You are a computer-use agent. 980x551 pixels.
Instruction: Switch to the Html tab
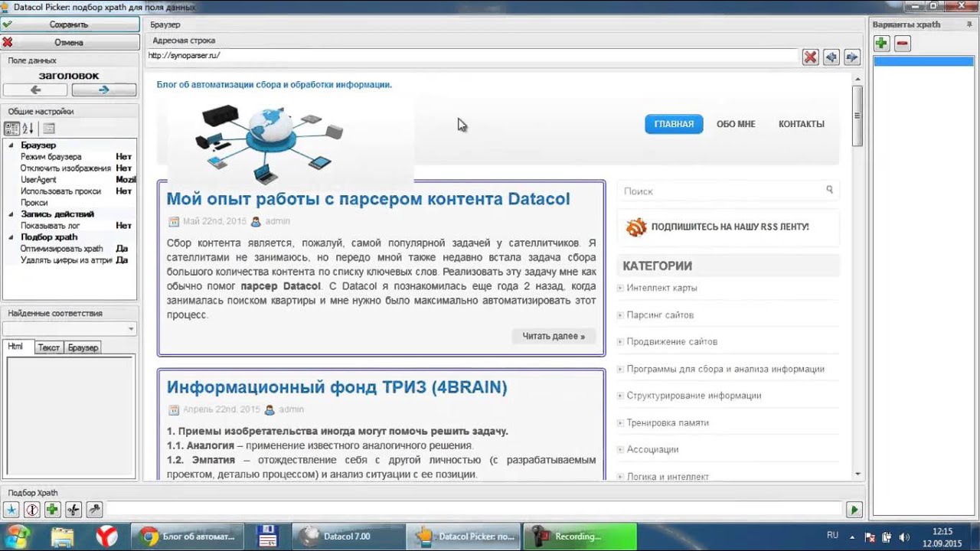point(16,347)
